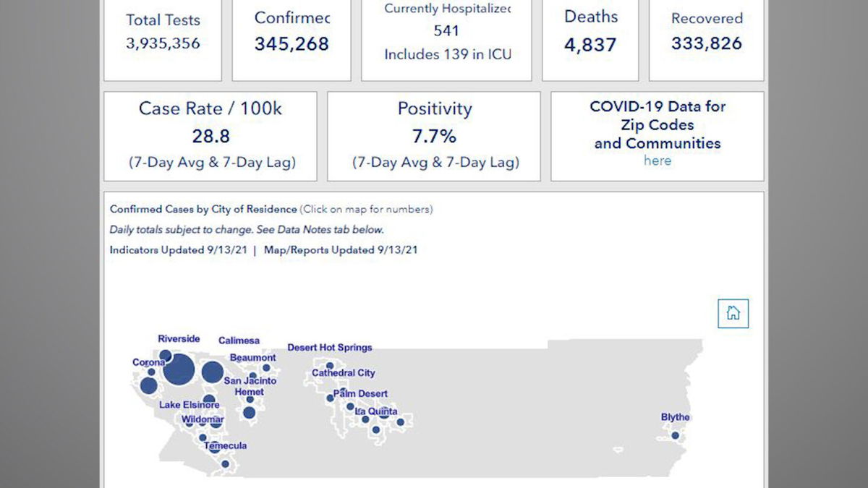The width and height of the screenshot is (868, 488).
Task: Select the Blythe bubble on the map
Action: coord(675,435)
